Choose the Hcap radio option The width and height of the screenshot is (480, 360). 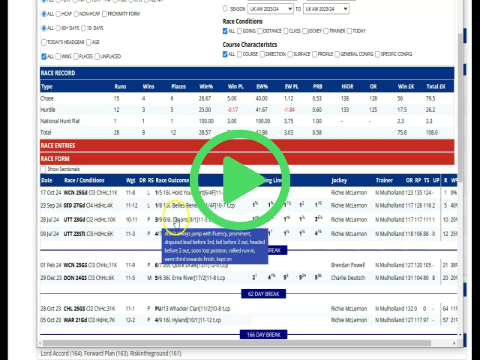[58, 14]
